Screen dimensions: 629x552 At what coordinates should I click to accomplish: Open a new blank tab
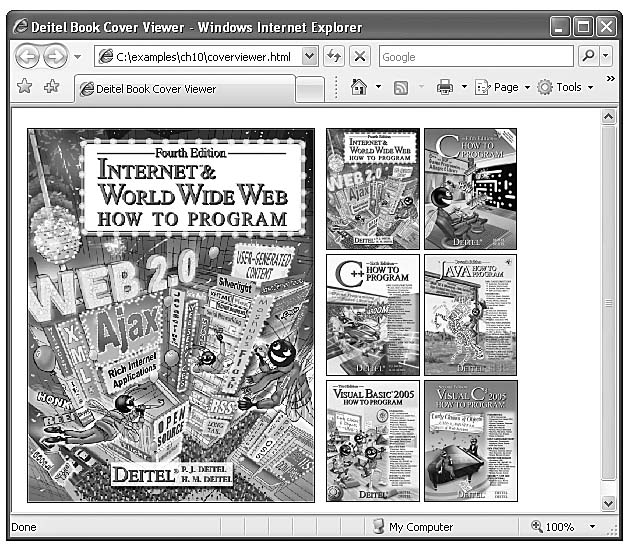(310, 89)
